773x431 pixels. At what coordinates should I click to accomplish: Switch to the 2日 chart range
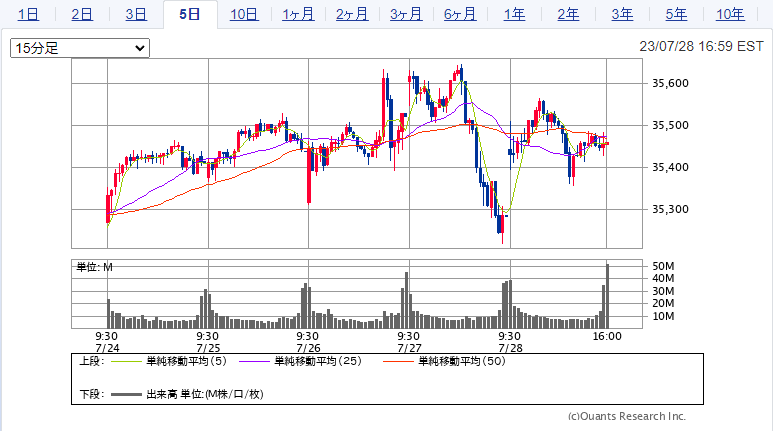(x=82, y=14)
